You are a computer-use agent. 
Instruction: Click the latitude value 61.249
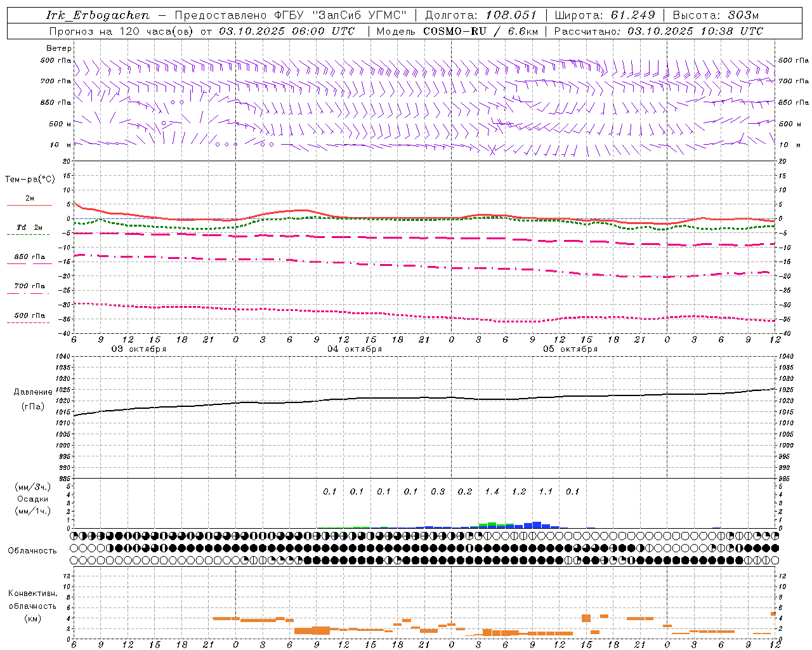point(633,15)
